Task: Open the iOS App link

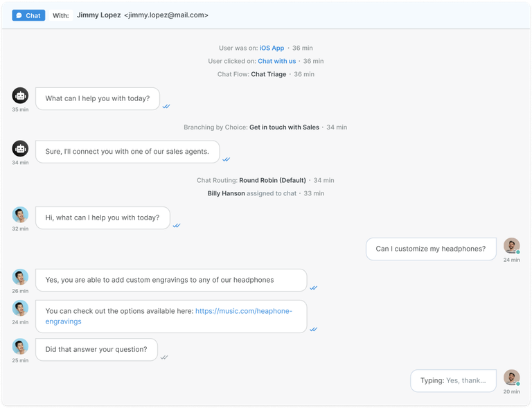Action: (x=272, y=48)
